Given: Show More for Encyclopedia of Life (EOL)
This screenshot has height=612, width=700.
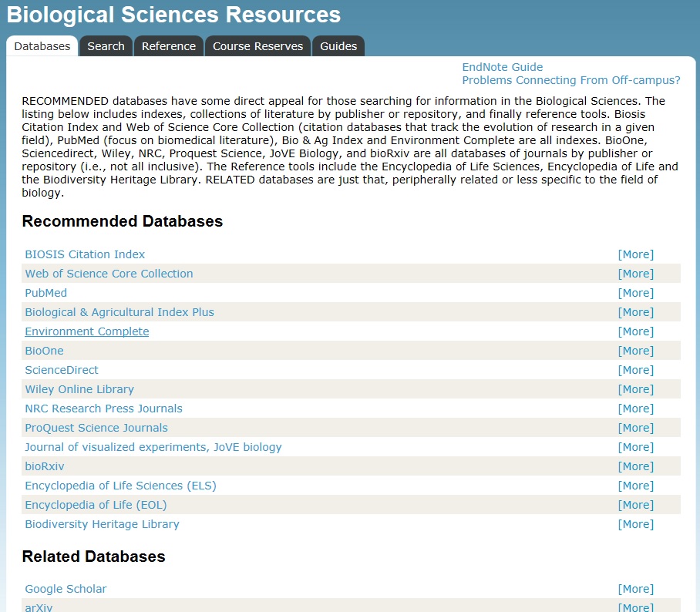Looking at the screenshot, I should [x=636, y=505].
